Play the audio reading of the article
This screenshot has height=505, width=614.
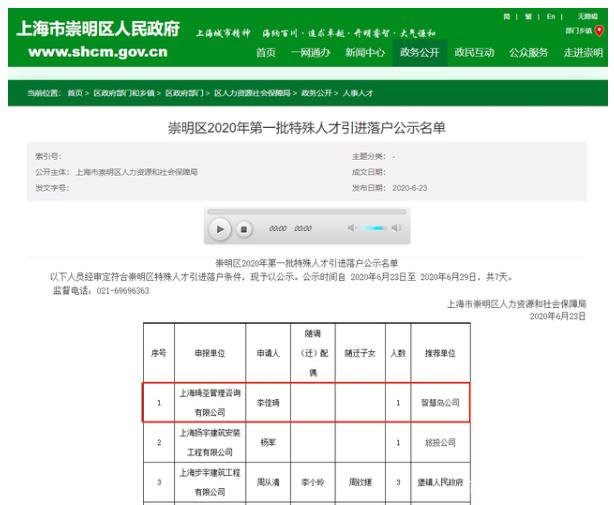220,229
